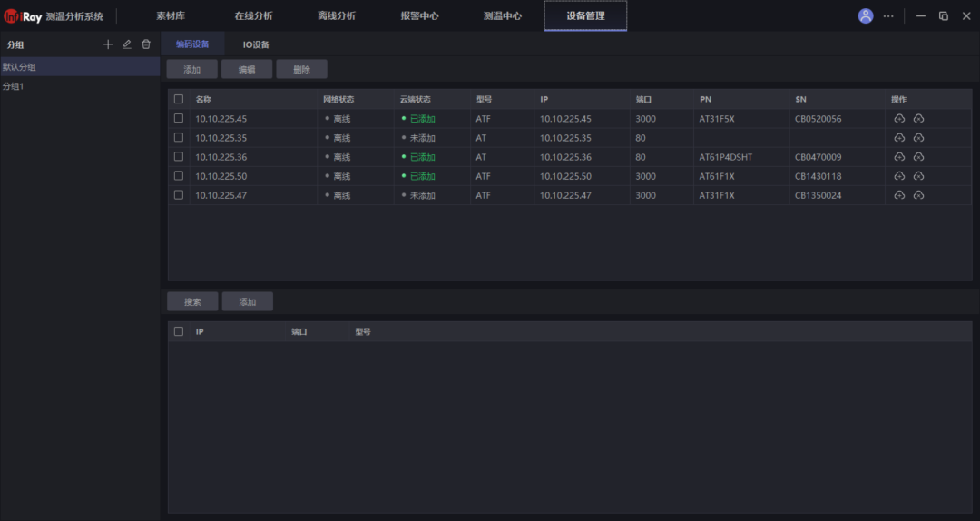Toggle select-all checkbox in device table header
The width and height of the screenshot is (980, 521).
pyautogui.click(x=179, y=99)
